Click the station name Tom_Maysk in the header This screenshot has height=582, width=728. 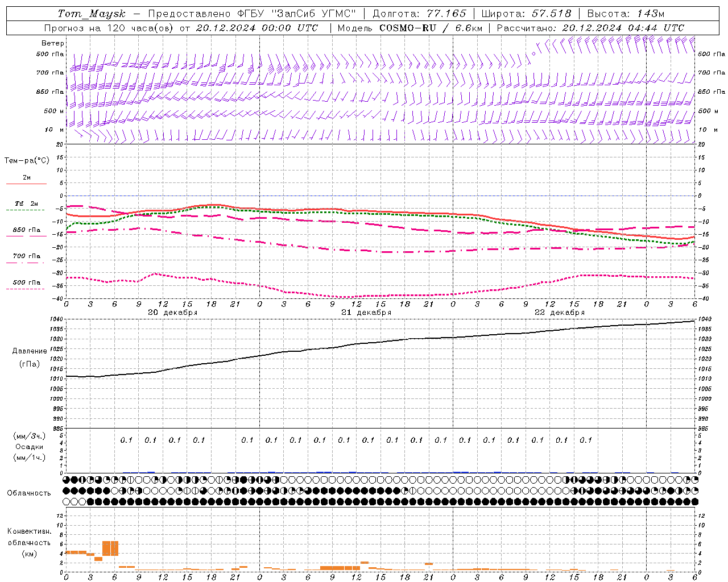92,14
